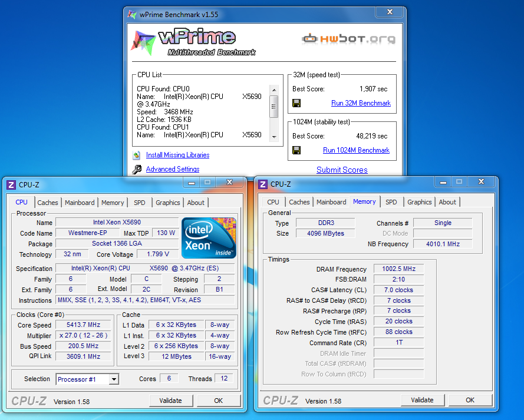The width and height of the screenshot is (524, 420).
Task: Click the Bus Speed value 200.5 MHz
Action: click(83, 346)
